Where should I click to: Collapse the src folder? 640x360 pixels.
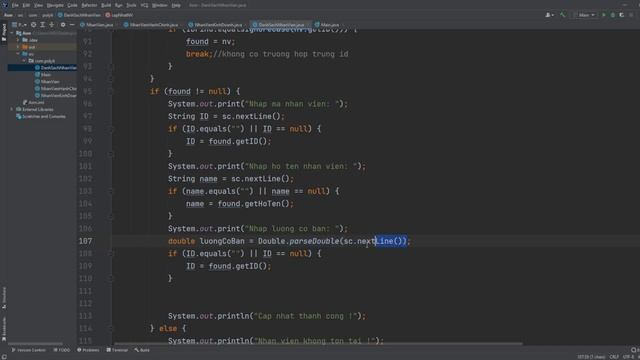[18, 54]
